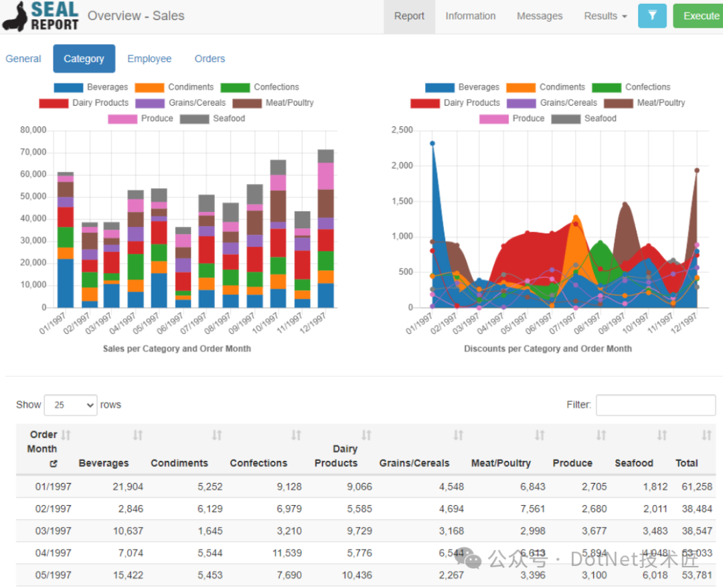Click the Produce pink swatch in discounts legend
Image resolution: width=723 pixels, height=588 pixels.
[x=493, y=119]
